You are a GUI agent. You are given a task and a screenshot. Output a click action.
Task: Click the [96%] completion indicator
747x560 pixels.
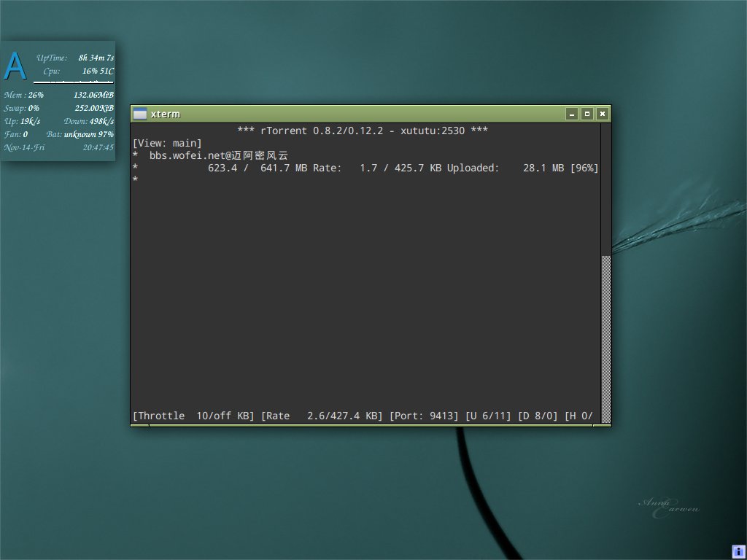click(584, 168)
